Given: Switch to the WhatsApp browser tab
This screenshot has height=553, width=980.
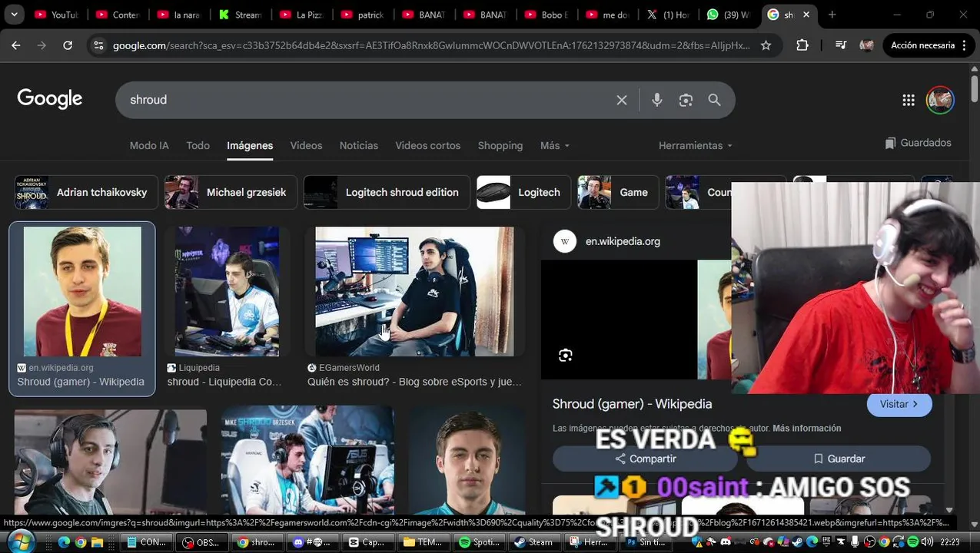Looking at the screenshot, I should pyautogui.click(x=728, y=15).
